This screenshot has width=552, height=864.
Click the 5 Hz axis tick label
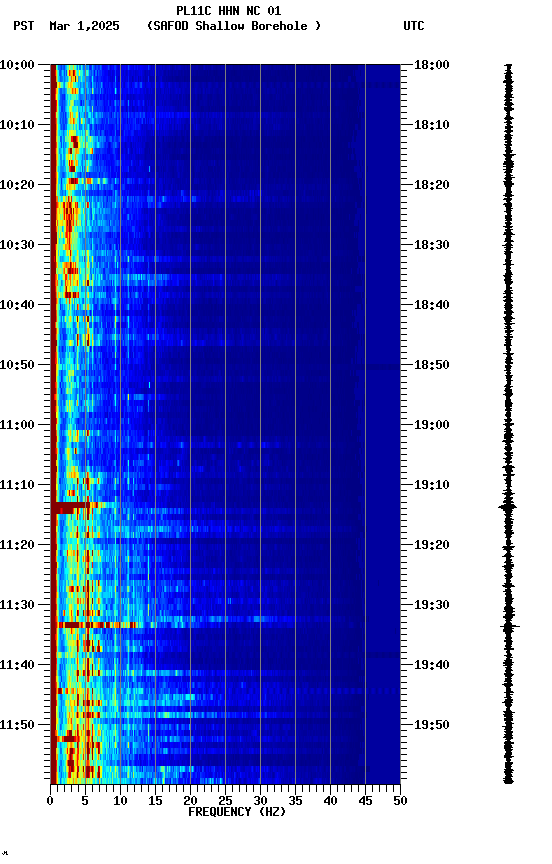[85, 801]
